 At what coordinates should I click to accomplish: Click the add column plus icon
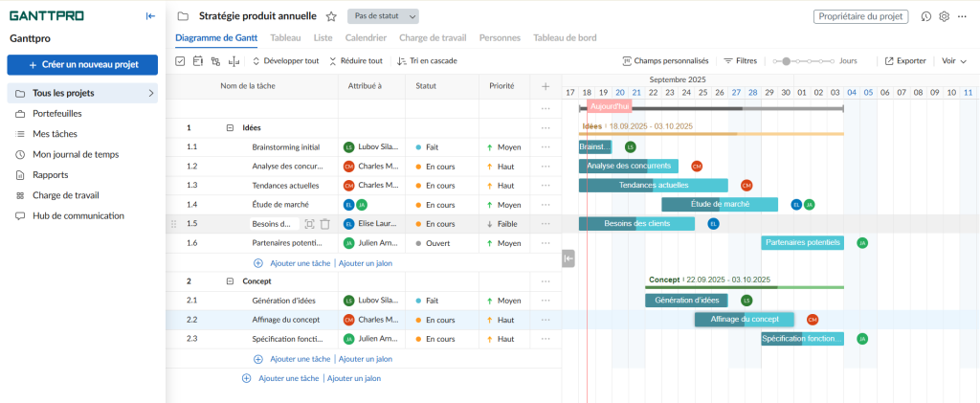(546, 86)
